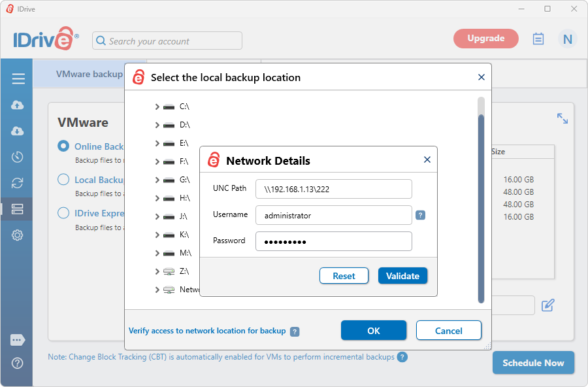The width and height of the screenshot is (588, 387).
Task: Click Cancel in the backup location dialog
Action: click(448, 331)
